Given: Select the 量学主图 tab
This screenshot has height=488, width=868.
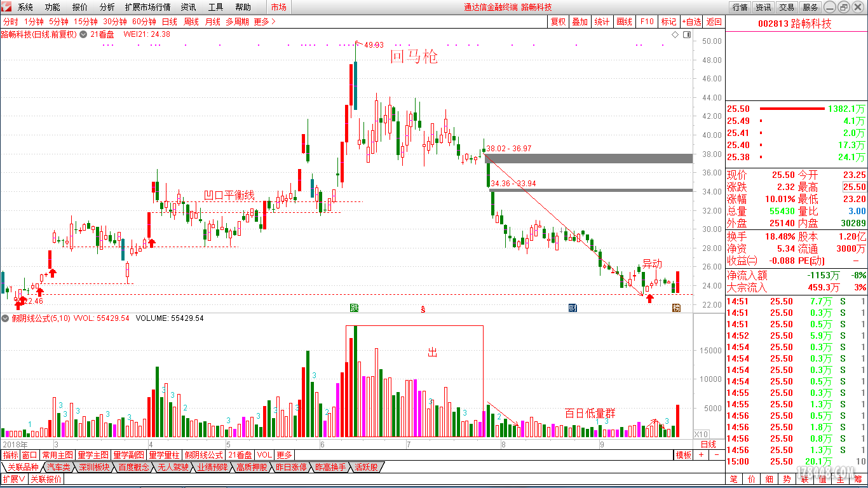Looking at the screenshot, I should 93,455.
